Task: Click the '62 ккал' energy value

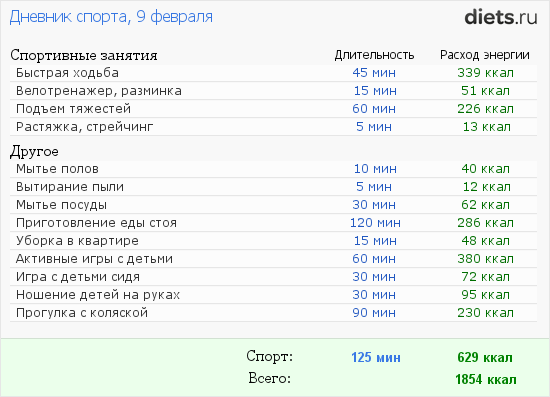Action: (485, 205)
